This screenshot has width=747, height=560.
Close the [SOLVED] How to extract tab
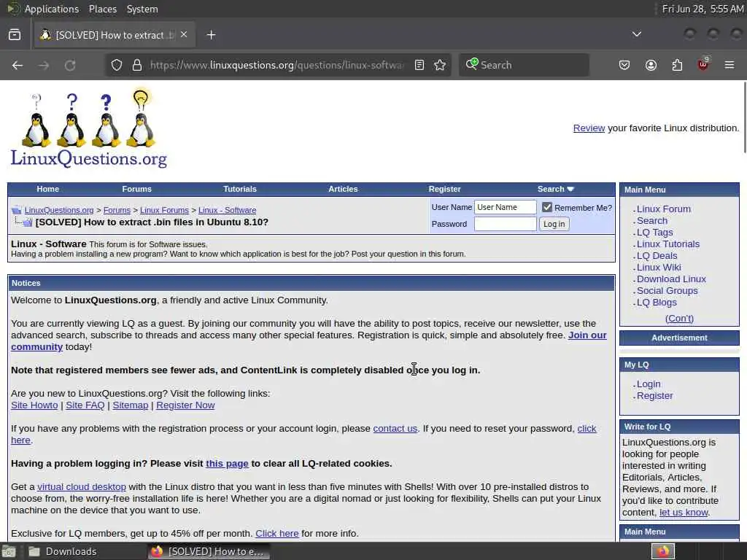(184, 35)
